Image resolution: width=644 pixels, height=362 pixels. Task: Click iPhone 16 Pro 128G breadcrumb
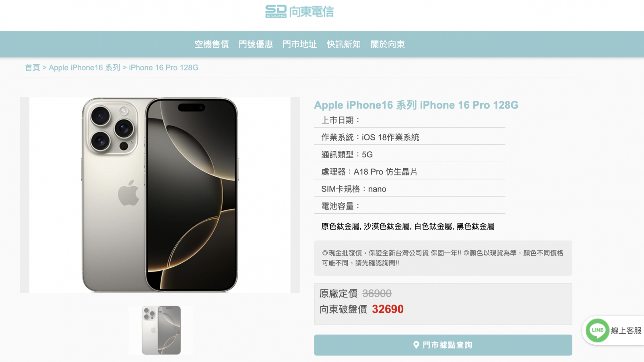tap(163, 68)
